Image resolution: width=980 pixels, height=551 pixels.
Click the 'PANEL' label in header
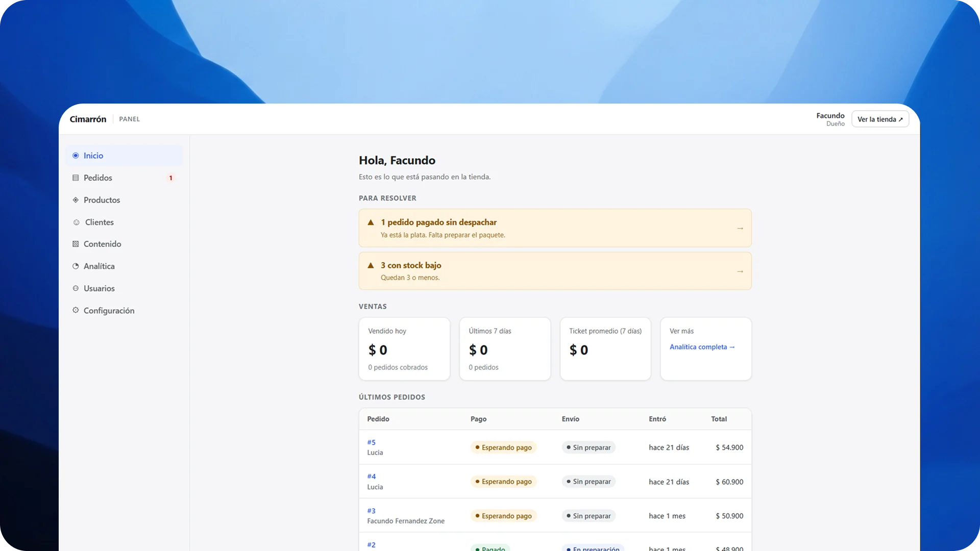[x=129, y=119]
